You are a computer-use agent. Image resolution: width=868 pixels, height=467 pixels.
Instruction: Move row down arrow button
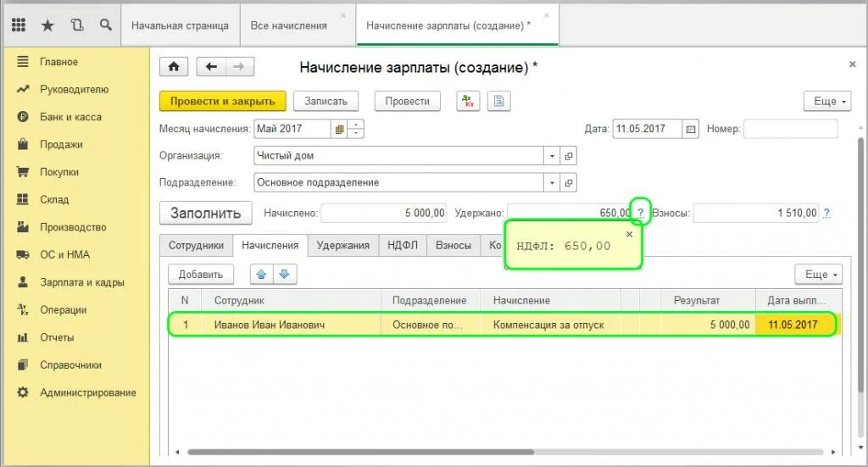285,275
